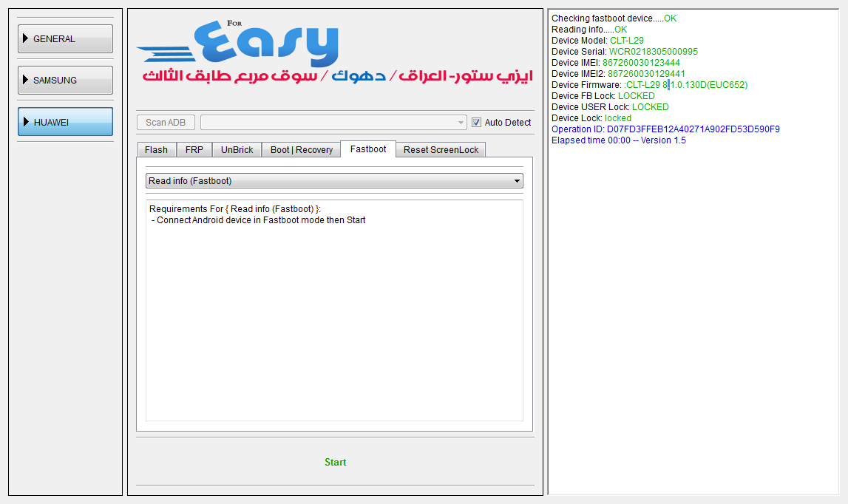Select the HUAWEI section

pyautogui.click(x=66, y=122)
